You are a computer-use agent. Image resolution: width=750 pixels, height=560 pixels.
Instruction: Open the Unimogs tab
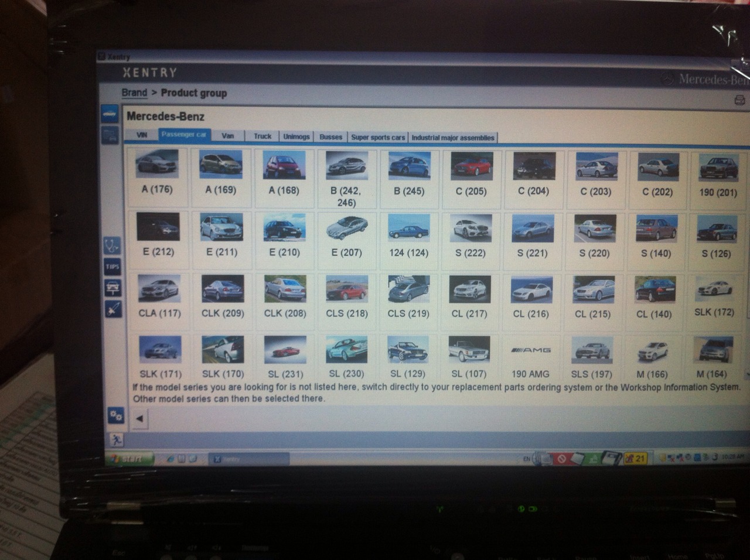[x=296, y=136]
